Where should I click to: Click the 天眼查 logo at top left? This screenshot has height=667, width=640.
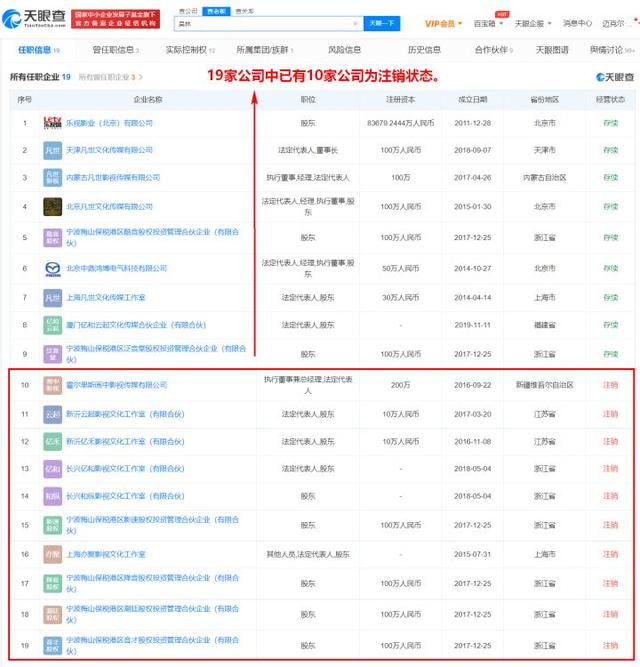38,18
